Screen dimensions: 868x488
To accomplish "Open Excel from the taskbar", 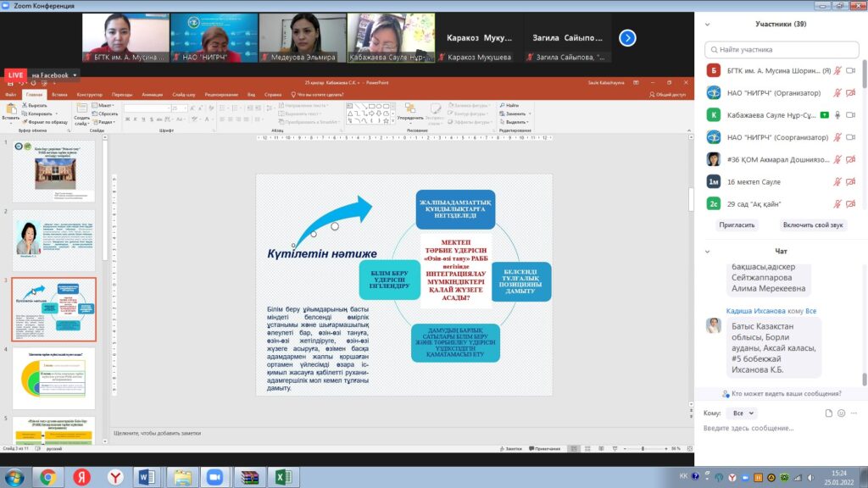I will coord(283,477).
